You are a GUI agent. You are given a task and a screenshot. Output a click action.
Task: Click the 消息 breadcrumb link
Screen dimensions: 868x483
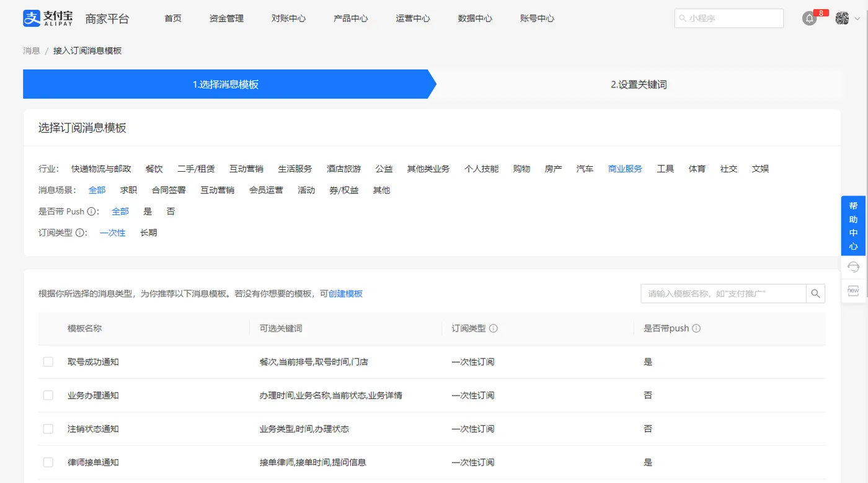coord(32,51)
